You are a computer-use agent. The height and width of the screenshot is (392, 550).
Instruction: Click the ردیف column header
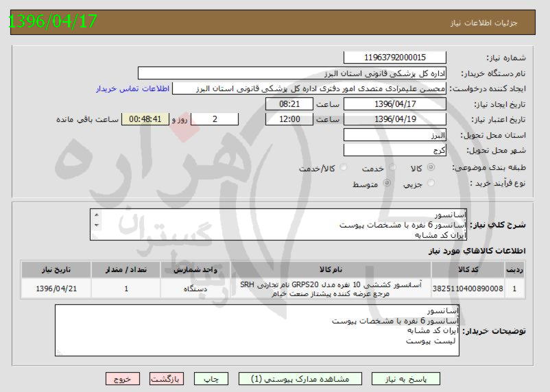(514, 269)
